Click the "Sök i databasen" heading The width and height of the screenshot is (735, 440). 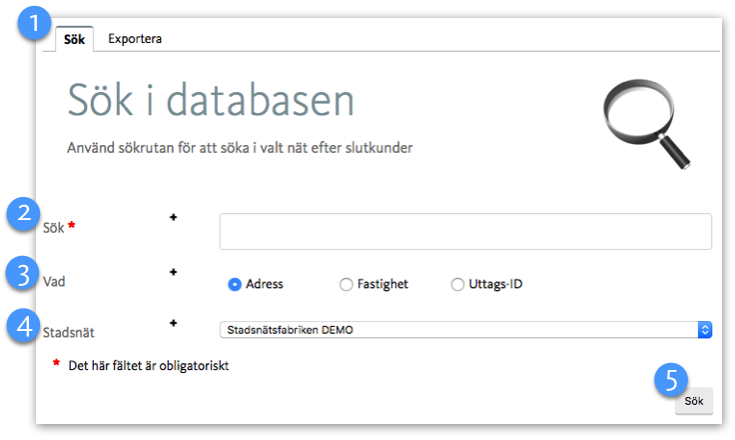tap(211, 102)
